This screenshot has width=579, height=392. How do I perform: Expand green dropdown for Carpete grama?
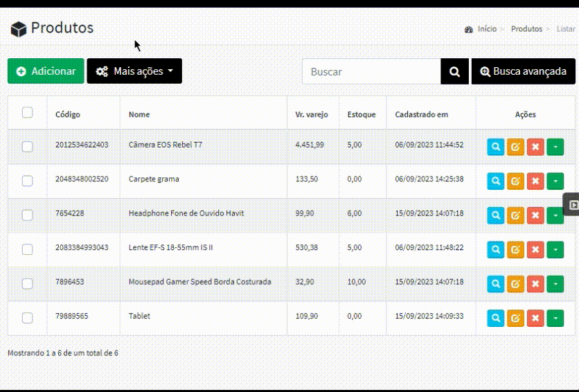point(555,181)
